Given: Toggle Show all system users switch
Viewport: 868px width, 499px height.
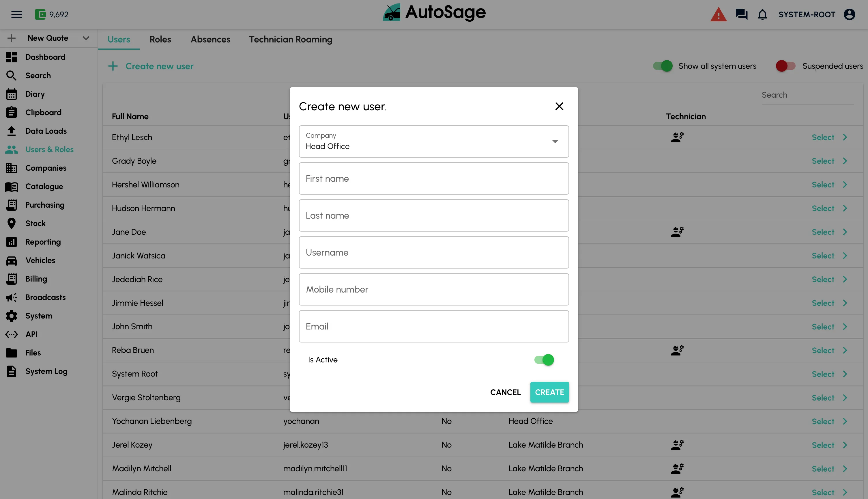Looking at the screenshot, I should pos(663,66).
